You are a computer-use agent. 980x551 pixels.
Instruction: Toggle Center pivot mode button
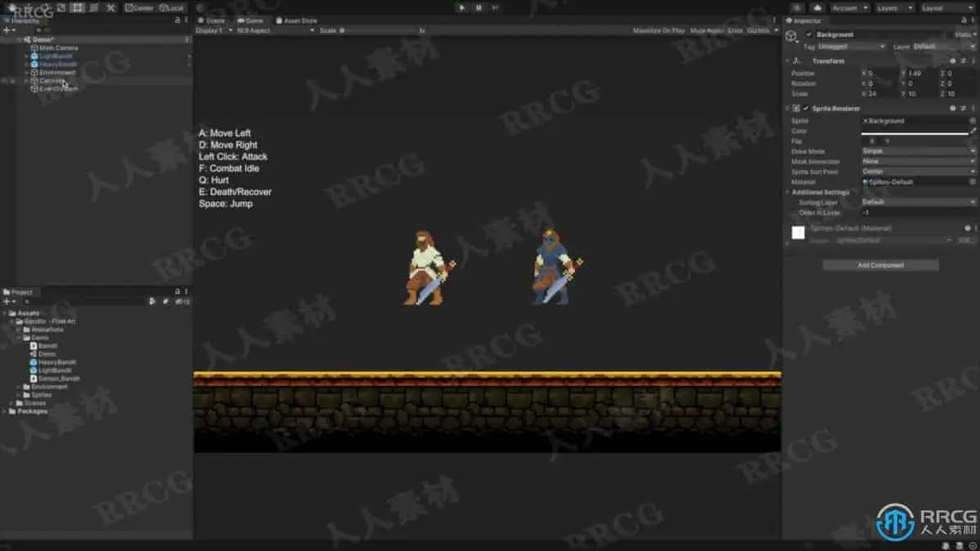pos(140,7)
